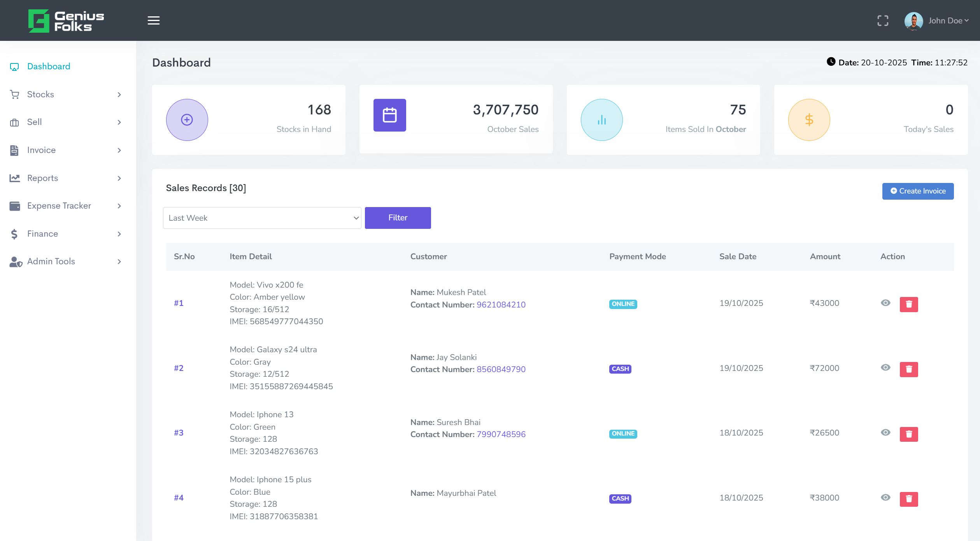Click the Create Invoice button
The image size is (980, 541).
pos(918,191)
